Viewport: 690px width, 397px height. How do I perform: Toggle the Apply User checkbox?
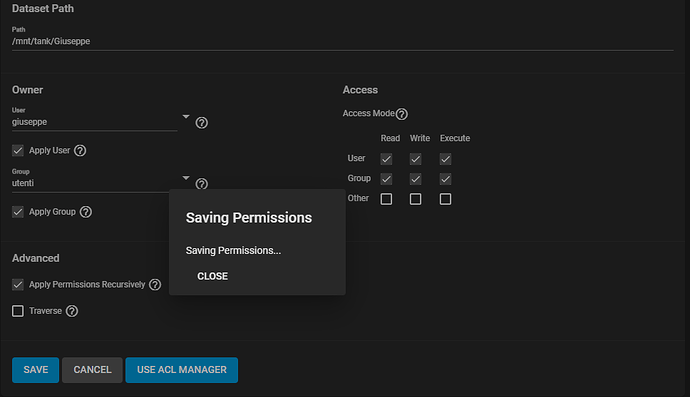(18, 151)
